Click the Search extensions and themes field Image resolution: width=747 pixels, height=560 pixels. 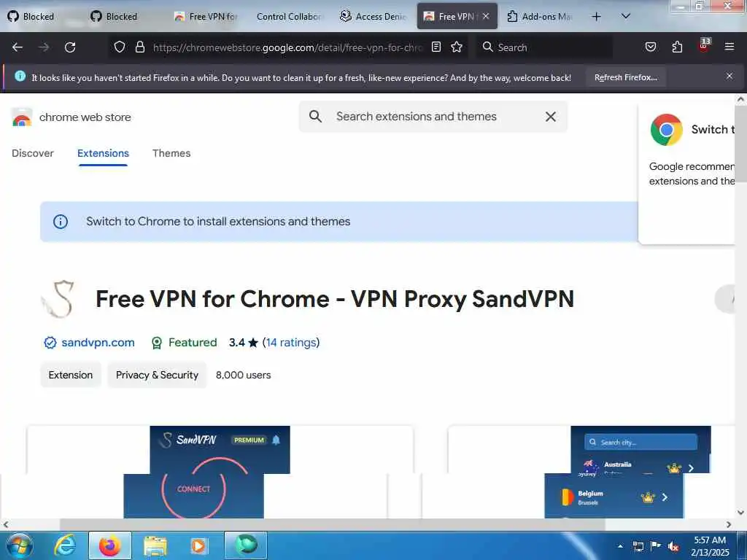[433, 117]
